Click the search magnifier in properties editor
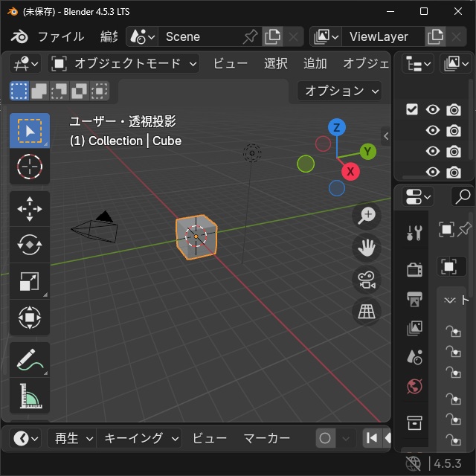Viewport: 476px width, 476px height. 463,196
